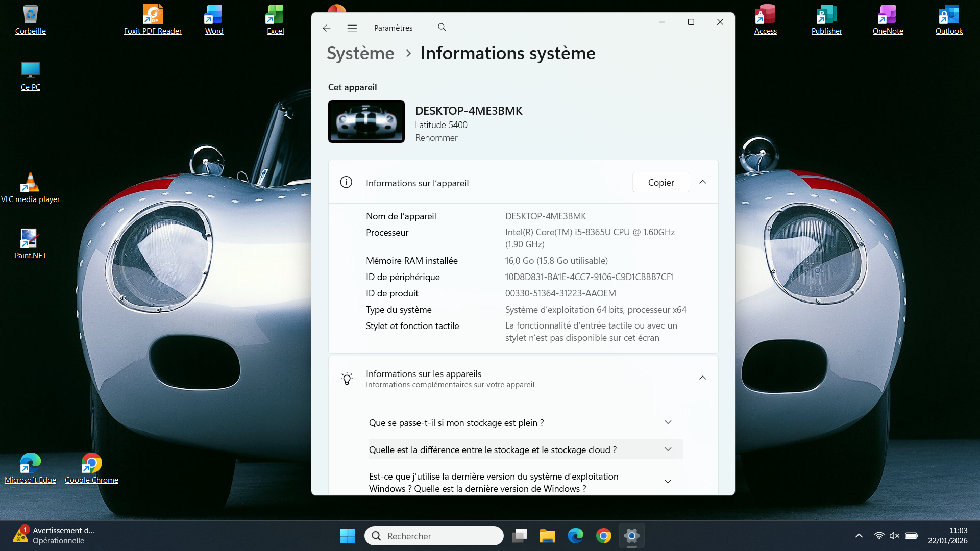Copy device info with the Copier button
Screen dimensions: 980x551
(x=661, y=182)
